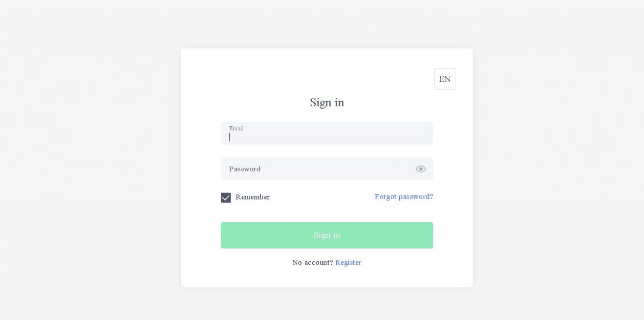Follow the Register link
Image resolution: width=644 pixels, height=320 pixels.
(x=348, y=263)
